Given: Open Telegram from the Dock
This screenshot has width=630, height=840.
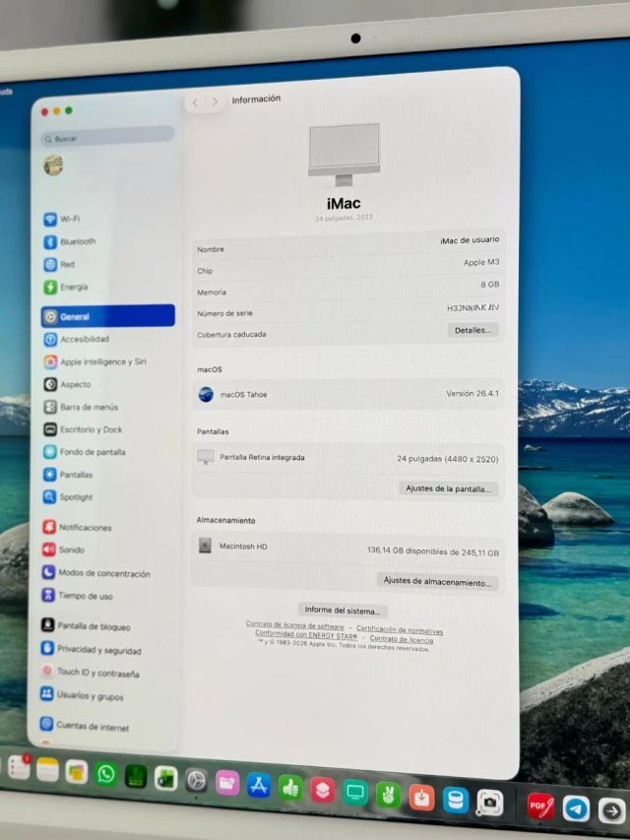Looking at the screenshot, I should click(x=576, y=808).
